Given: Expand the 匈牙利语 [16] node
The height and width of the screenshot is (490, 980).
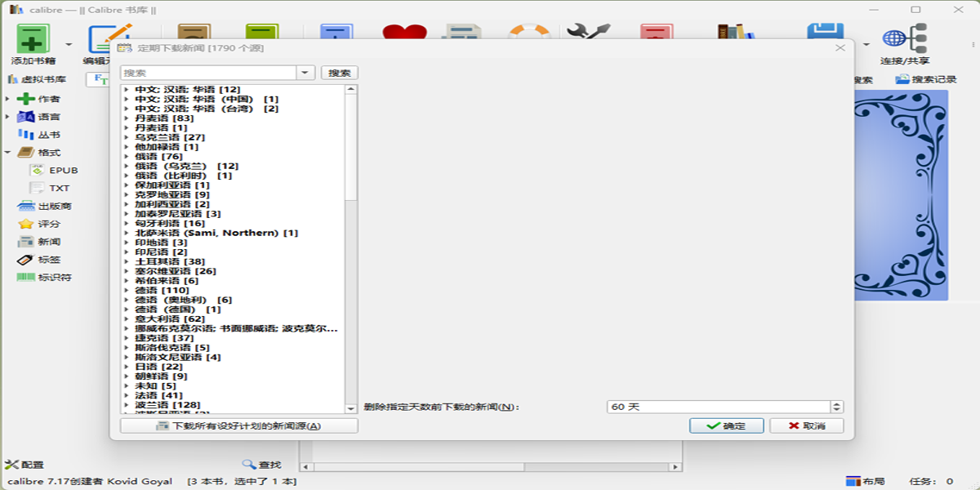Looking at the screenshot, I should pyautogui.click(x=127, y=223).
